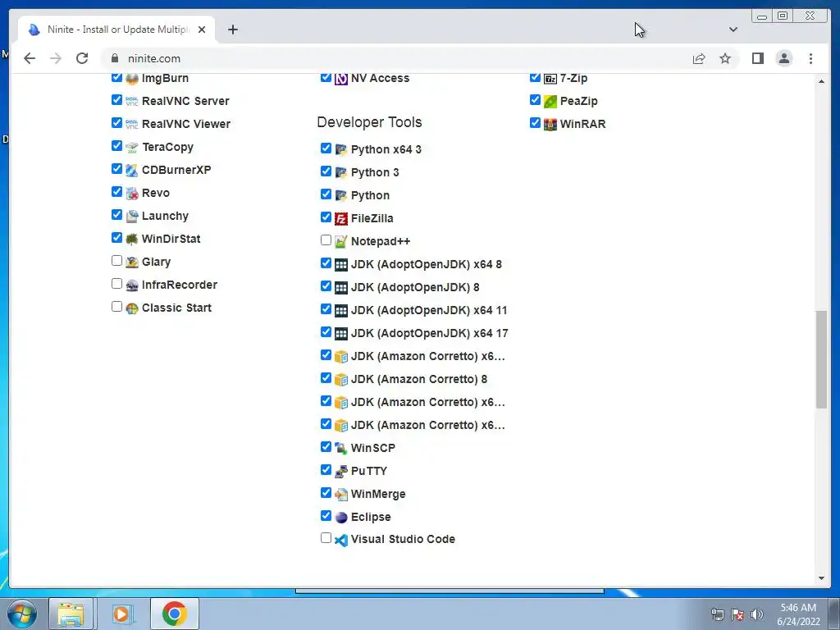Uncheck the plain Python checkbox
Viewport: 840px width, 630px height.
click(326, 194)
